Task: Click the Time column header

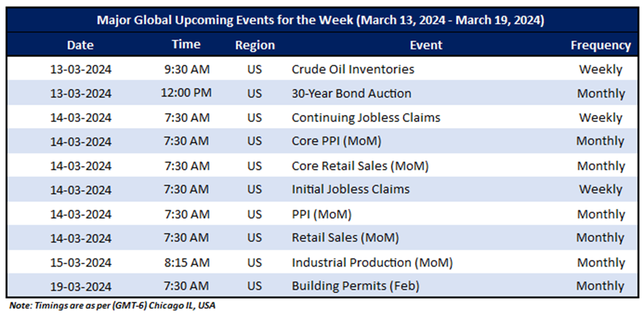Action: [x=186, y=45]
